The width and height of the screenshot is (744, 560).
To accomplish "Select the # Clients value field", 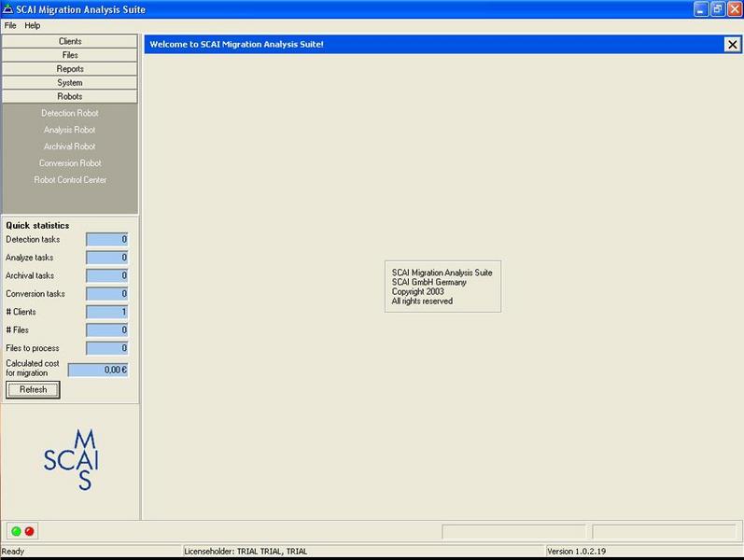I will (x=106, y=312).
